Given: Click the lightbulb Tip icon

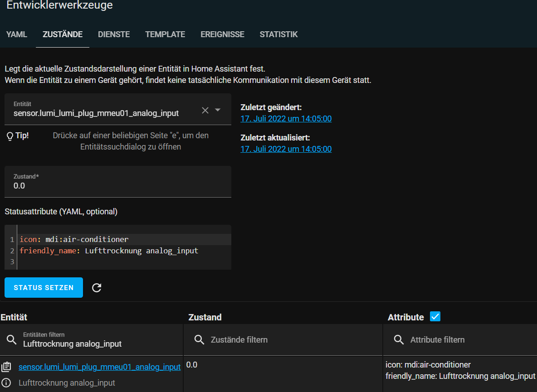Looking at the screenshot, I should click(10, 136).
